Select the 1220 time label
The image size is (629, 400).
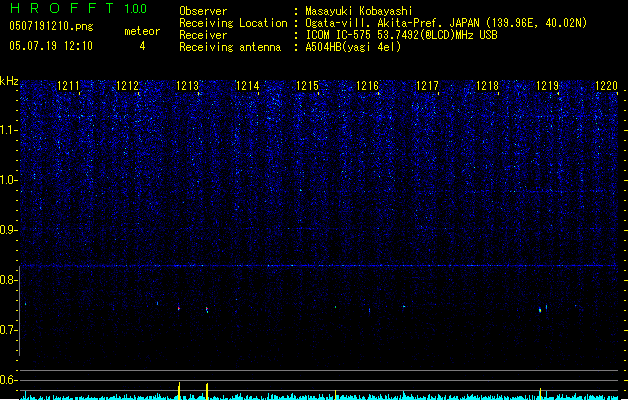[x=607, y=87]
